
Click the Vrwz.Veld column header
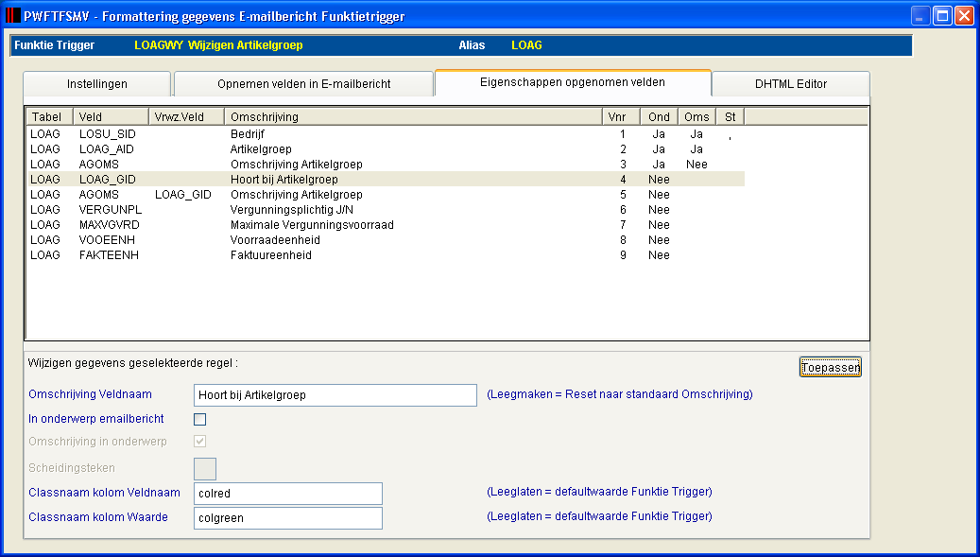[186, 117]
